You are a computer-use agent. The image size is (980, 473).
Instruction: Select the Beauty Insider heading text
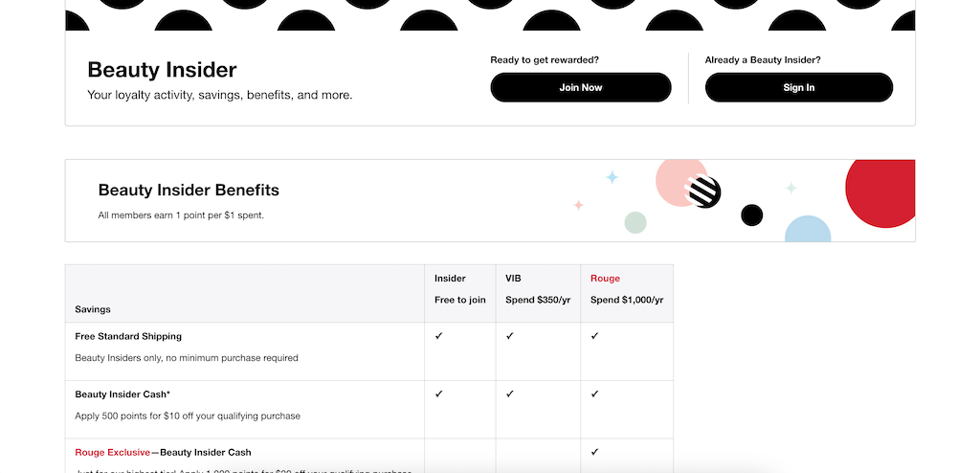[162, 70]
